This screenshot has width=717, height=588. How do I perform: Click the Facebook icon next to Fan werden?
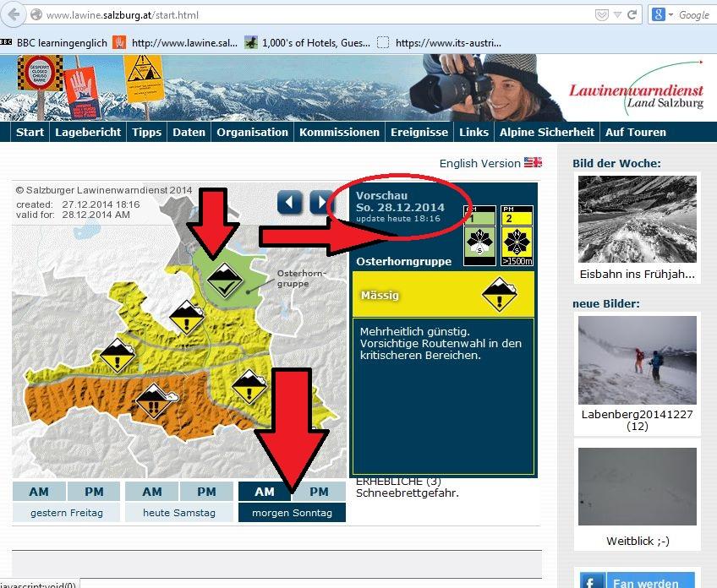click(592, 581)
